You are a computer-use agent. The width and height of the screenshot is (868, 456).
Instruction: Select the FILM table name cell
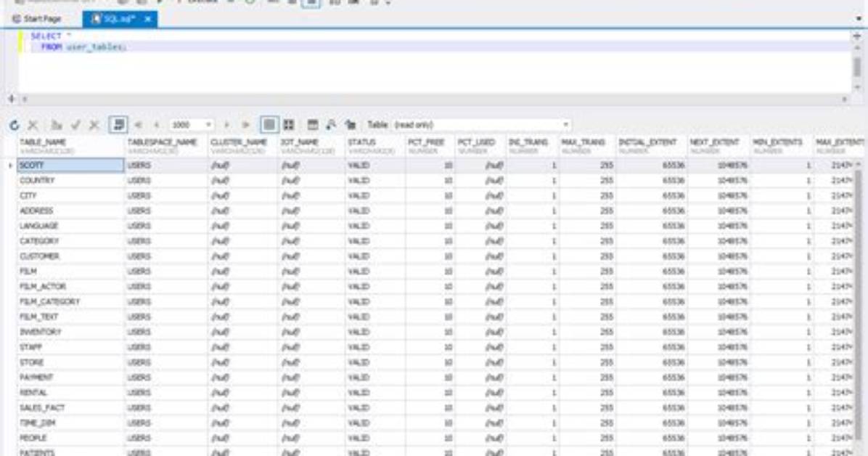[x=70, y=272]
